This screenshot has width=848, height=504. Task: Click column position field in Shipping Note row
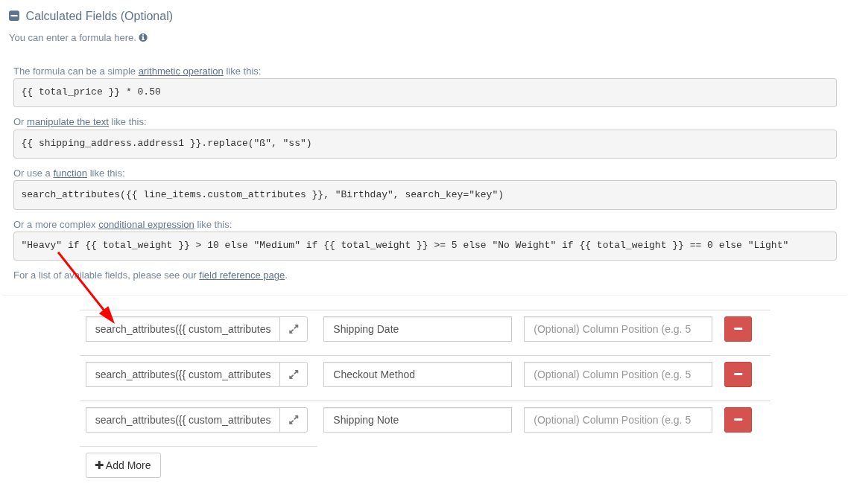[618, 420]
